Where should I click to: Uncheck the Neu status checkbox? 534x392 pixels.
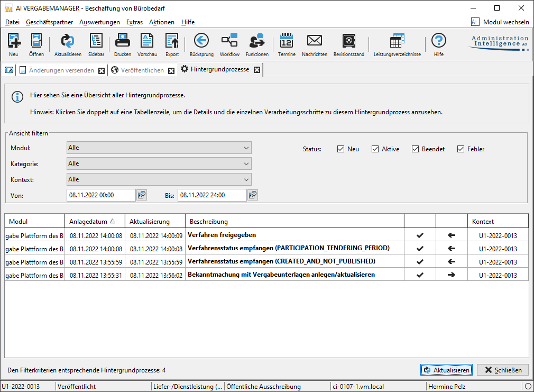pos(340,149)
